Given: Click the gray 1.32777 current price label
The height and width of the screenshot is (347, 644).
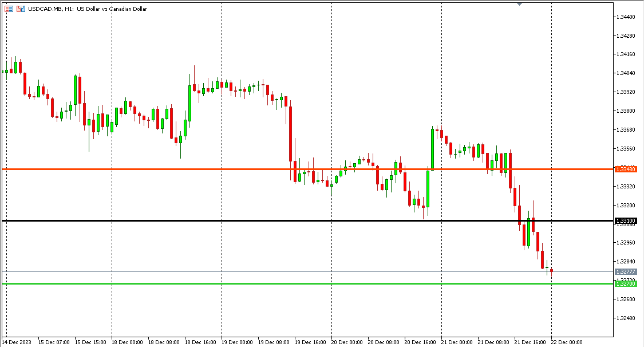Looking at the screenshot, I should [x=625, y=271].
